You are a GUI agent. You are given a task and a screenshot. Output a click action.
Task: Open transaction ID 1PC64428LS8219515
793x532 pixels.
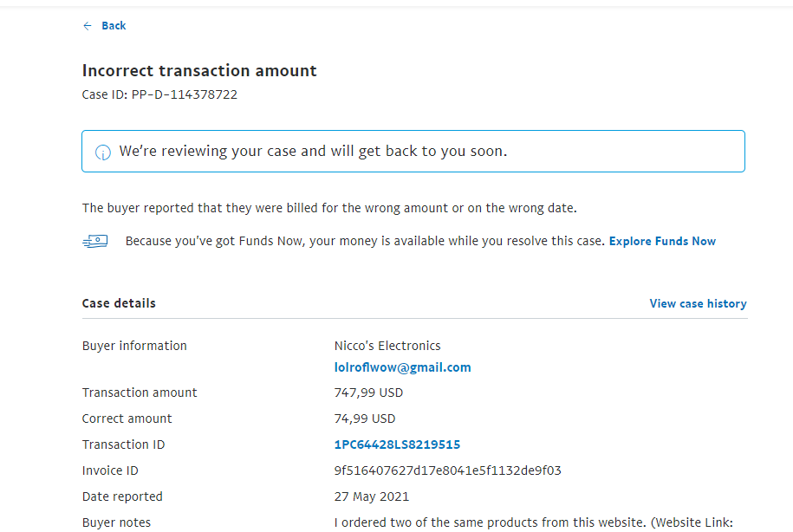pyautogui.click(x=397, y=445)
